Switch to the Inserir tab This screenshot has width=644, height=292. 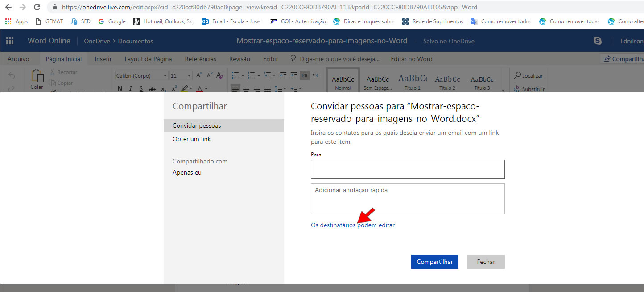tap(103, 59)
